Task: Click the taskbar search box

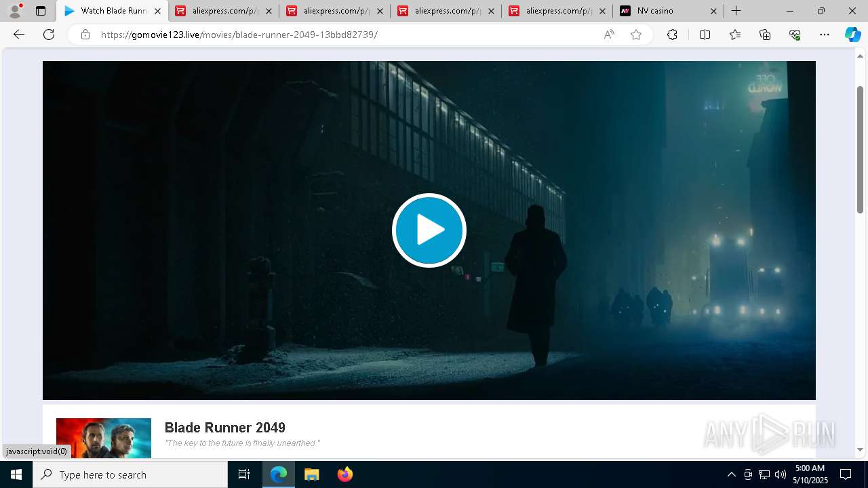Action: pos(130,474)
